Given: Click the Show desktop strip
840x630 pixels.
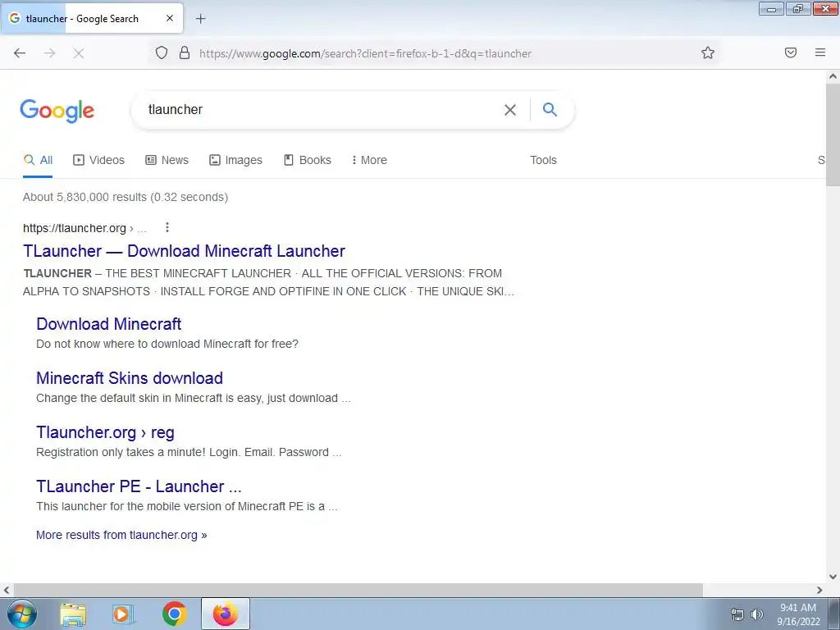Looking at the screenshot, I should coord(834,614).
